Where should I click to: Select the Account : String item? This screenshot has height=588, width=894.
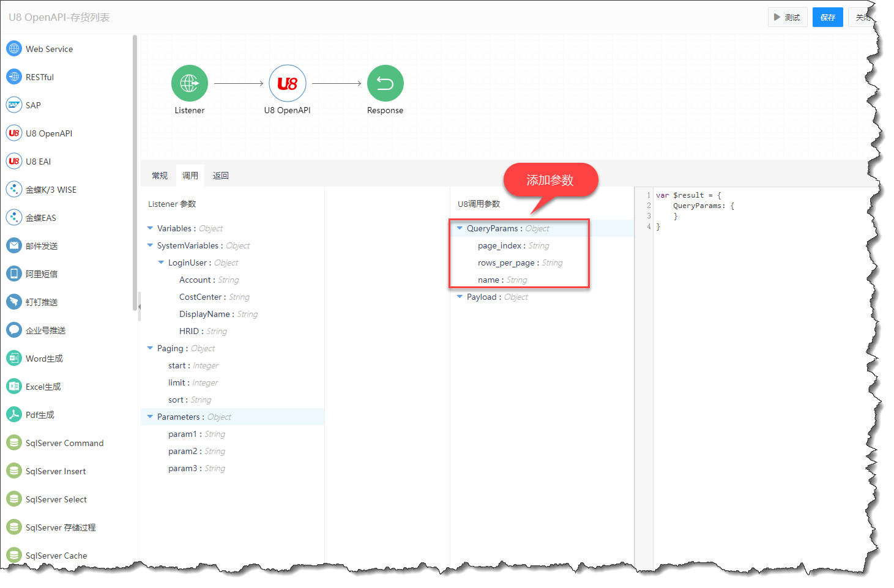(209, 280)
